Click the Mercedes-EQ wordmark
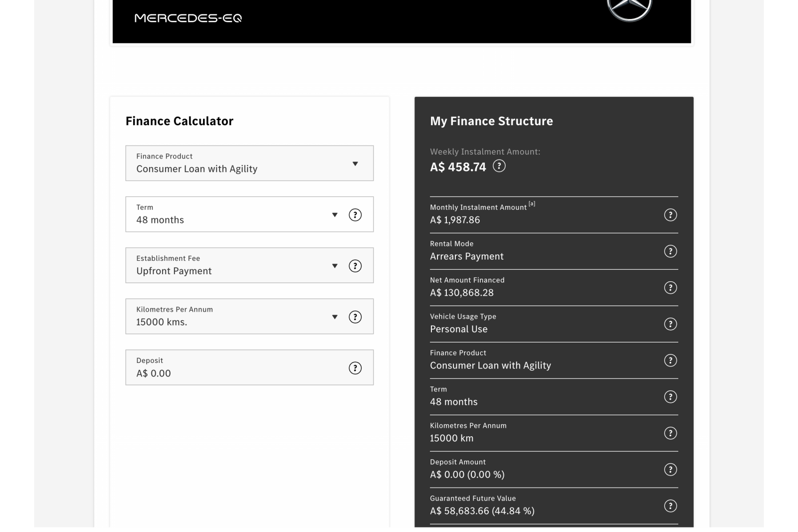Screen dimensions: 798x532 click(x=188, y=18)
